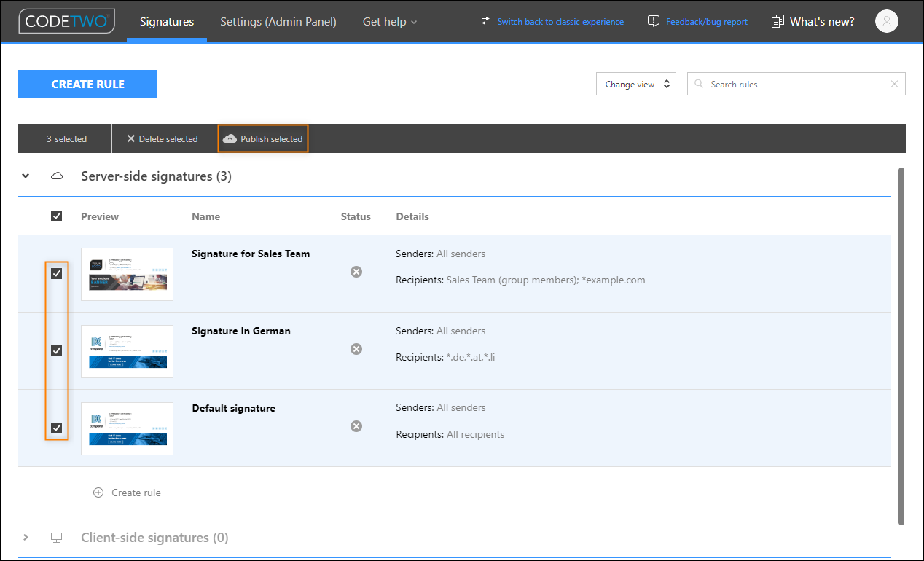Click the name Signature for Sales Team
The width and height of the screenshot is (924, 561).
pos(251,254)
